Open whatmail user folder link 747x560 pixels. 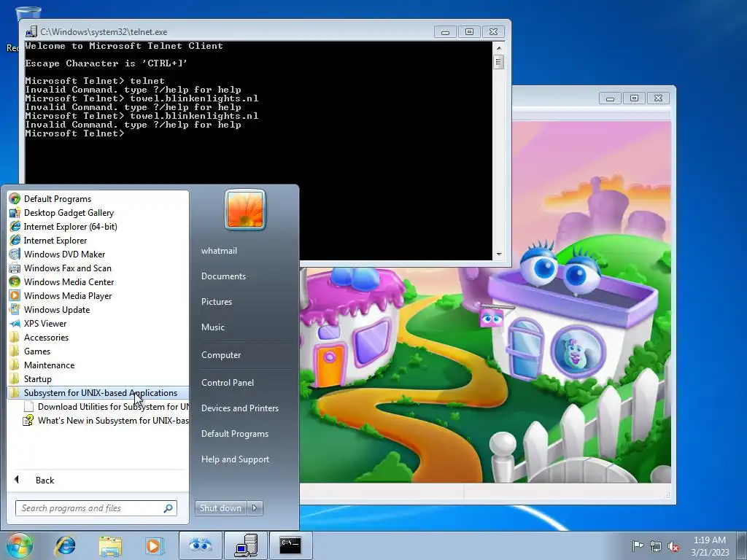point(219,251)
